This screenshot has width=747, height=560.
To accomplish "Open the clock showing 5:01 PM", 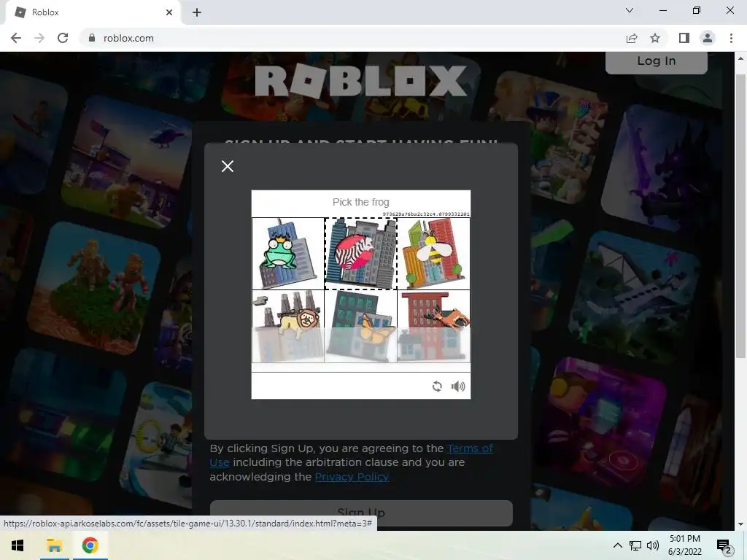I will pos(684,545).
